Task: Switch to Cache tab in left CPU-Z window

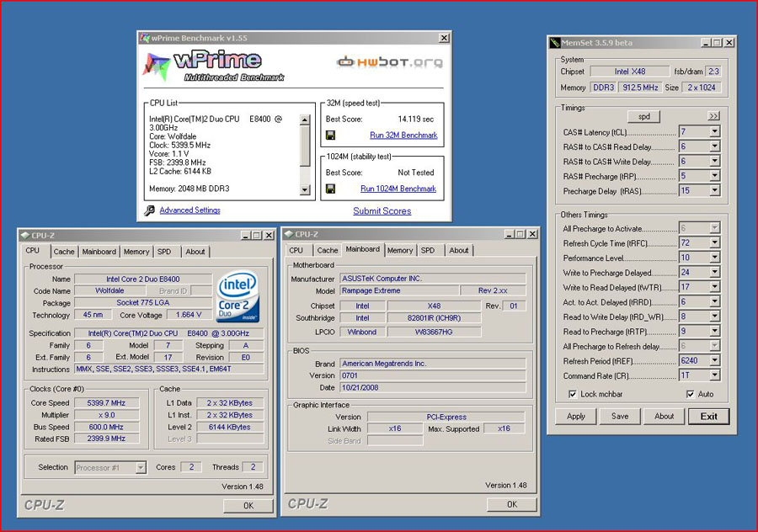Action: (64, 252)
